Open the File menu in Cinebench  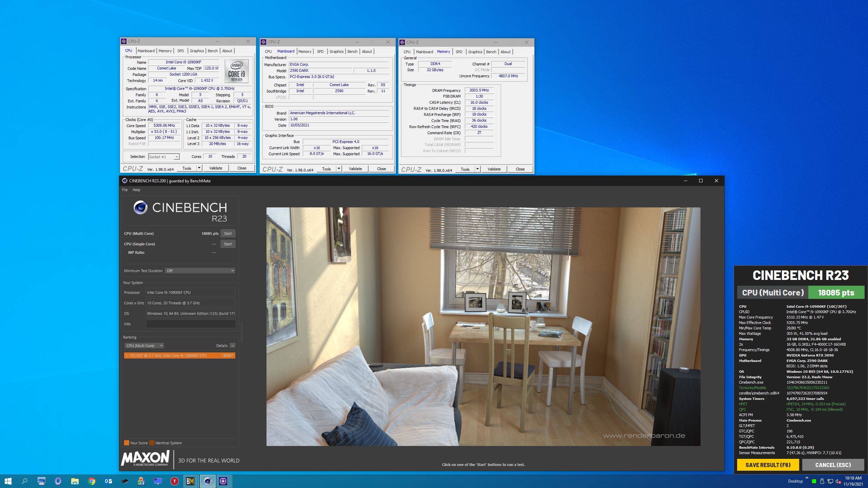click(125, 190)
